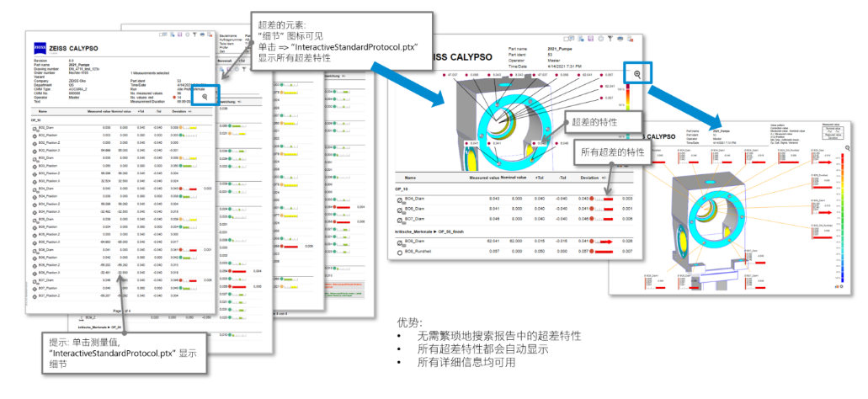Click the 1 Measurements selected text in the left header

pyautogui.click(x=150, y=73)
